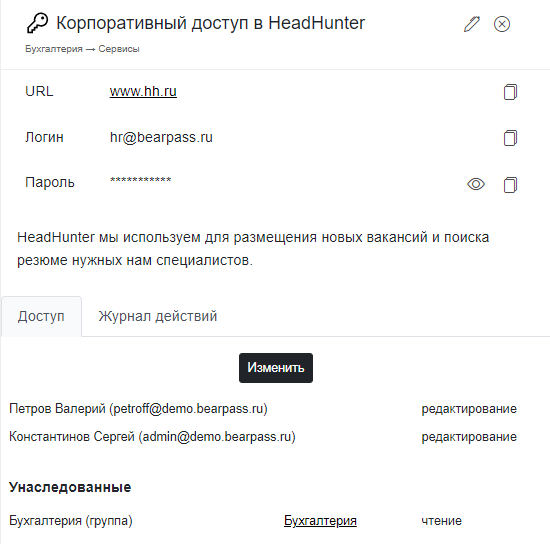The image size is (550, 544).
Task: Open the Бухгалтерия inherited folder link
Action: click(x=320, y=521)
